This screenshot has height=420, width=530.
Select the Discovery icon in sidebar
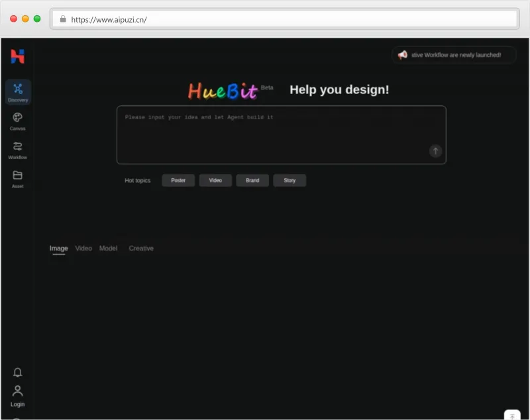(x=18, y=88)
